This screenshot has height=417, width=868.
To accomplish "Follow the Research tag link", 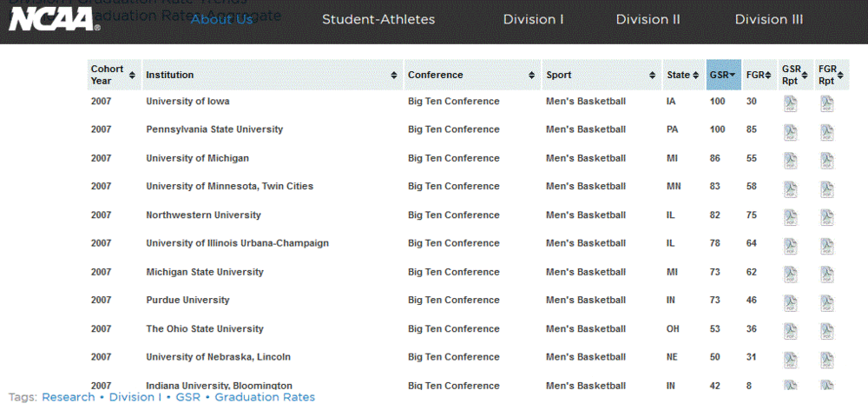I will tap(69, 397).
